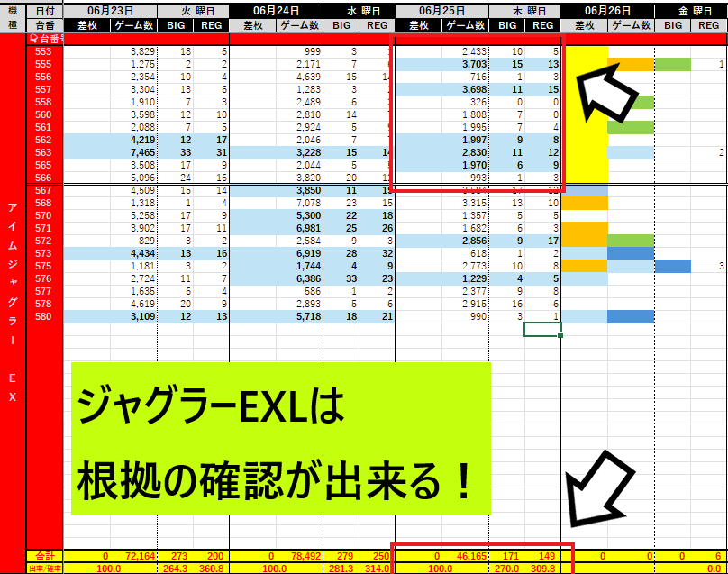728x574 pixels.
Task: Click the green filled BIG cell in row 555
Action: click(673, 64)
